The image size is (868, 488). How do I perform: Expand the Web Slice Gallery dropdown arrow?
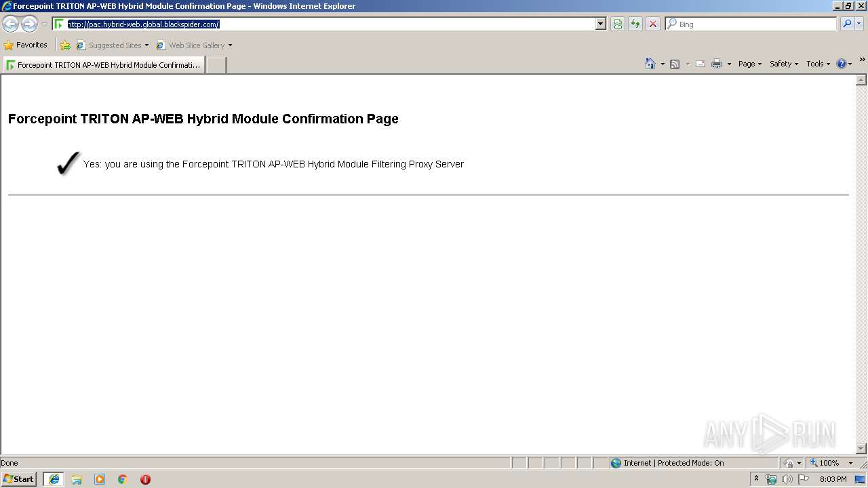[230, 45]
